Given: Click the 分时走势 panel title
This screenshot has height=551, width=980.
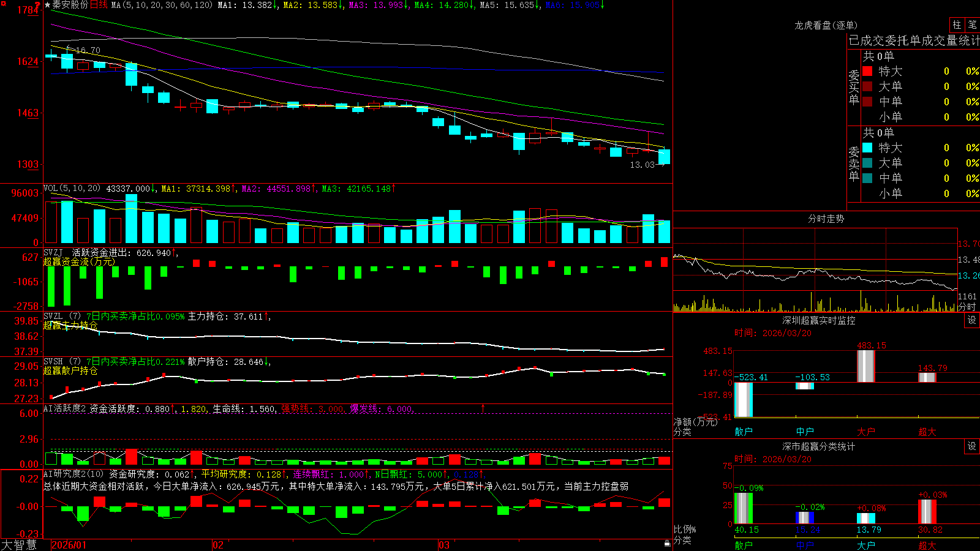Looking at the screenshot, I should [826, 219].
